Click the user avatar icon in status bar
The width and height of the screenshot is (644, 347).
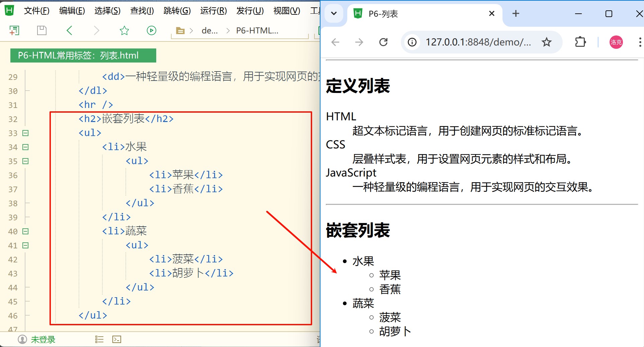pyautogui.click(x=22, y=340)
